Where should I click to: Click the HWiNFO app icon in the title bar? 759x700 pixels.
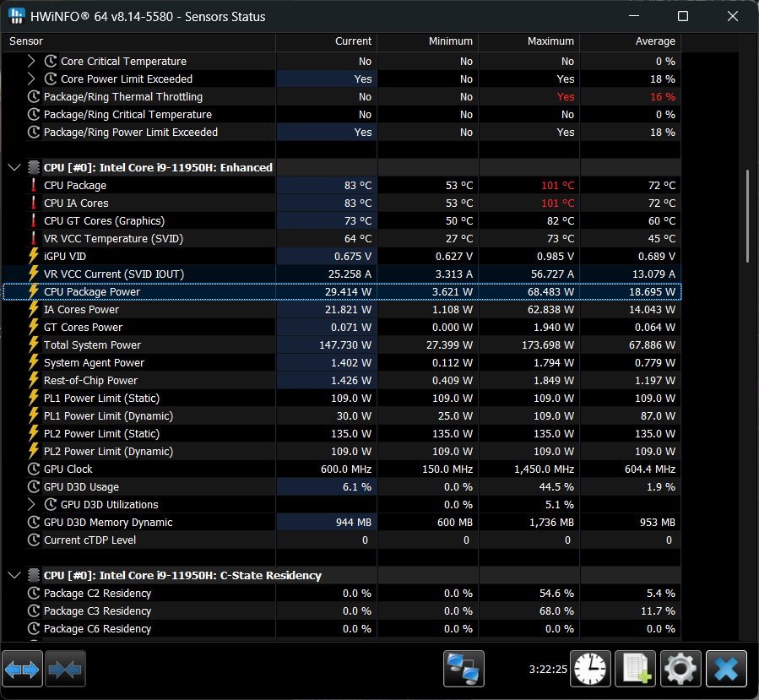pyautogui.click(x=16, y=16)
